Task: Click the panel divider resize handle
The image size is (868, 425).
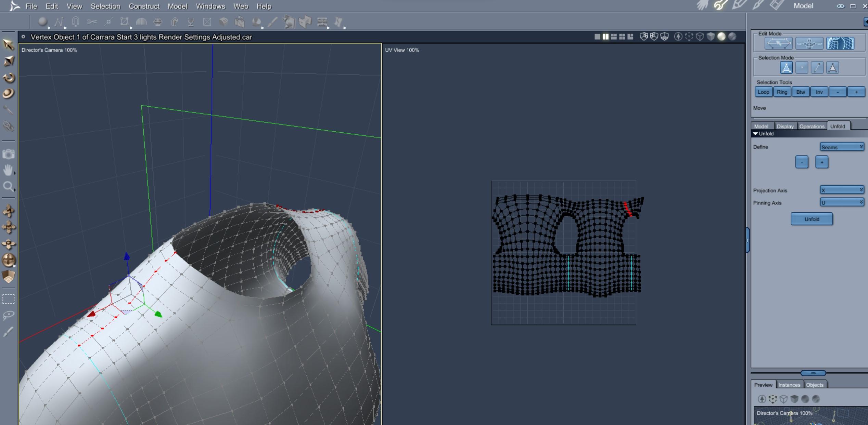Action: [813, 373]
